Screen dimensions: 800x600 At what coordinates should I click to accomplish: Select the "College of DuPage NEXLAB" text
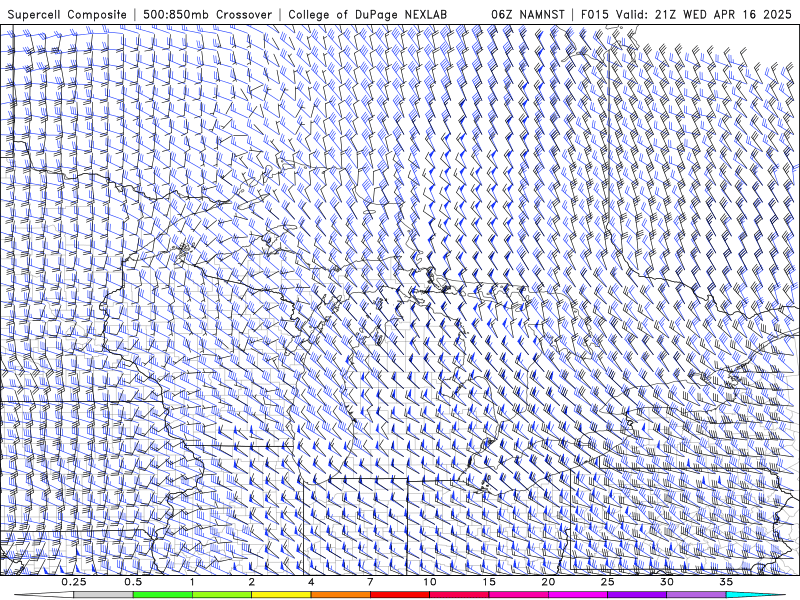click(367, 15)
